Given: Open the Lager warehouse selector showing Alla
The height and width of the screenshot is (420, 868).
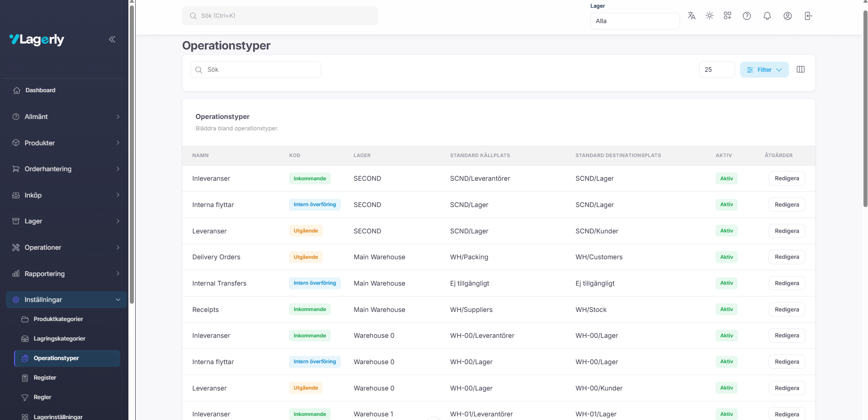Looking at the screenshot, I should (x=634, y=21).
